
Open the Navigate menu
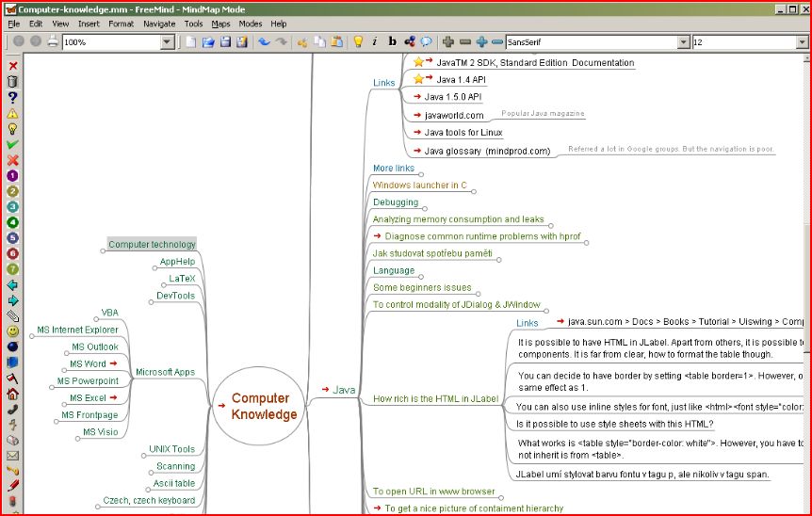[158, 24]
